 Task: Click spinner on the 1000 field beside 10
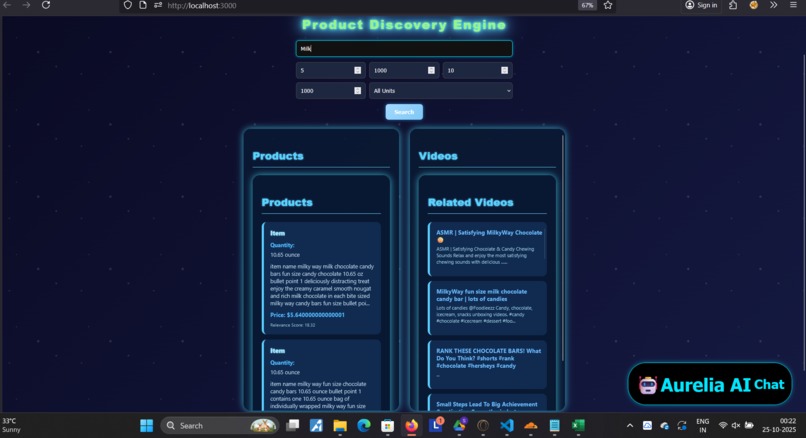(x=431, y=70)
